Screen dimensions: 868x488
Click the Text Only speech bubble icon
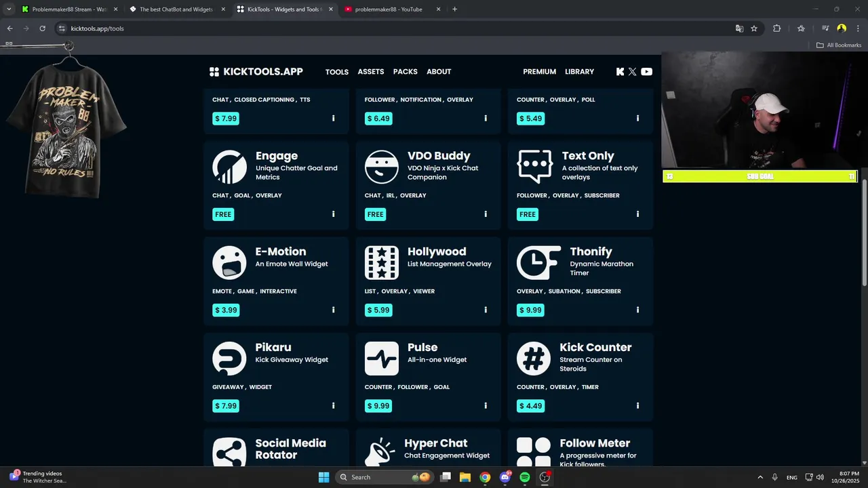pos(534,167)
